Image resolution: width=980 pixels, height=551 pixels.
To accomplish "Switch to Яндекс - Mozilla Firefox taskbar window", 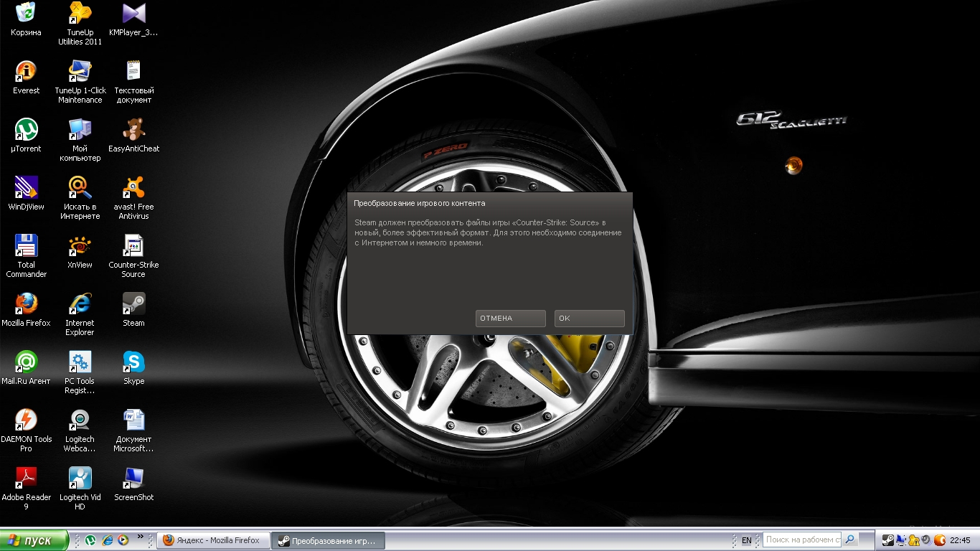I will click(212, 540).
